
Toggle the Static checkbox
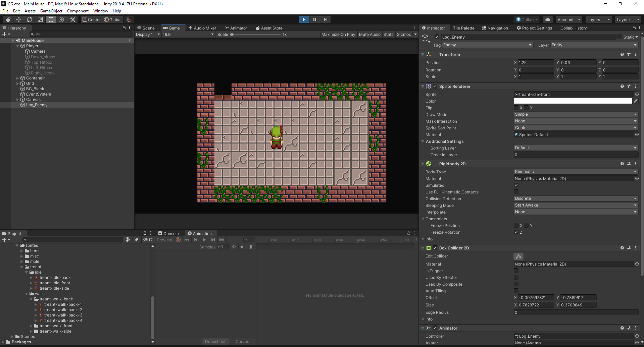point(620,37)
